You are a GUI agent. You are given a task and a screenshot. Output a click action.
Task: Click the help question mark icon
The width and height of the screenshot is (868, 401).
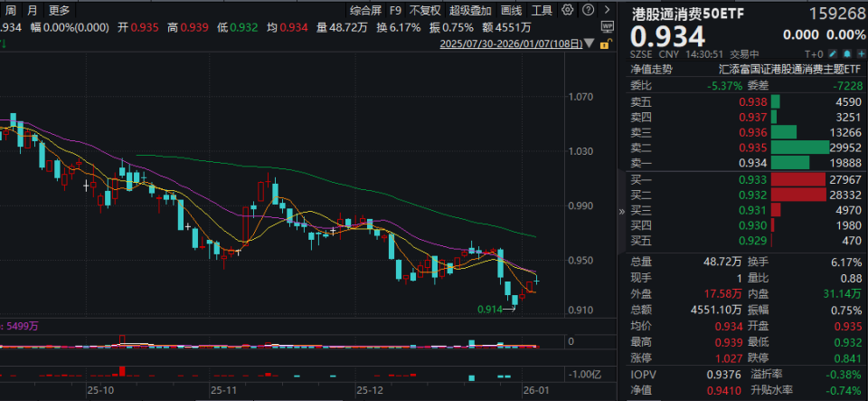coord(589,9)
